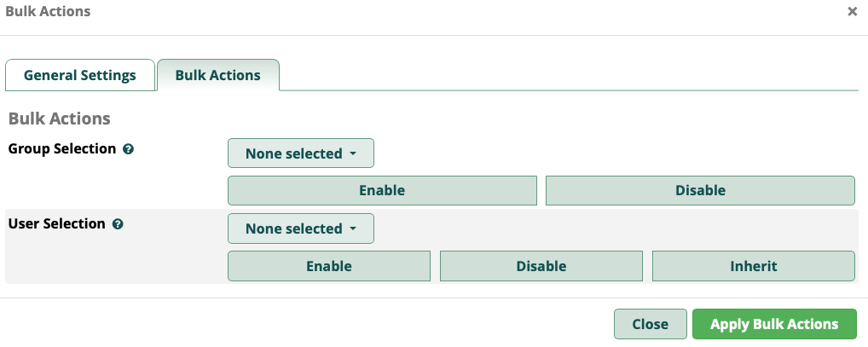Image resolution: width=868 pixels, height=347 pixels.
Task: Open the User Selection 'None selected' dropdown
Action: tap(300, 228)
